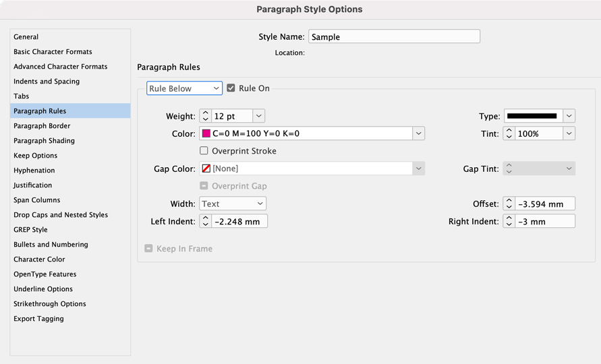Click the magenta color swatch
Screen dimensions: 601x364
[206, 133]
